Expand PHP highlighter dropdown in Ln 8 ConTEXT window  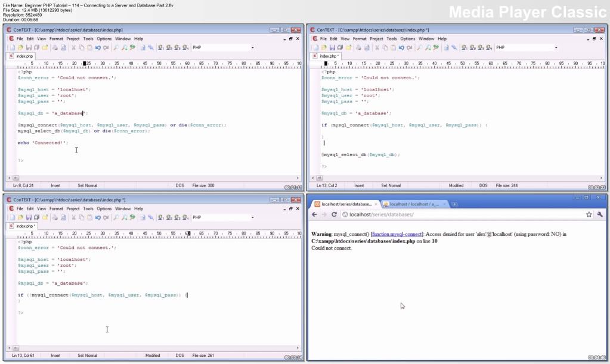(x=252, y=48)
